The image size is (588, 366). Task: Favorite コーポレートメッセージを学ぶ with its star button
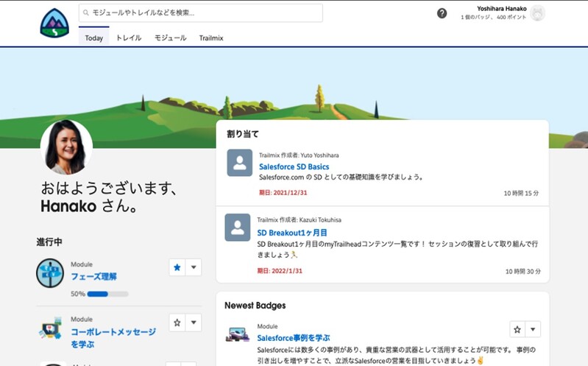point(177,323)
